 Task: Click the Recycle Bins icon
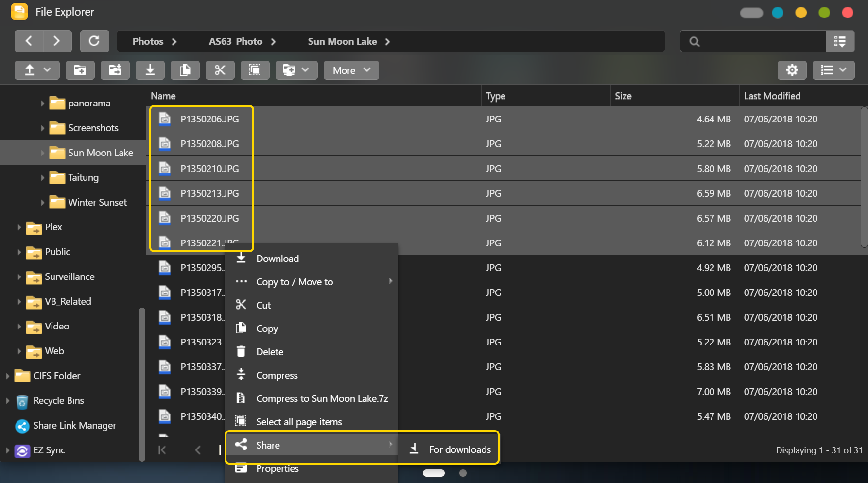click(x=22, y=401)
